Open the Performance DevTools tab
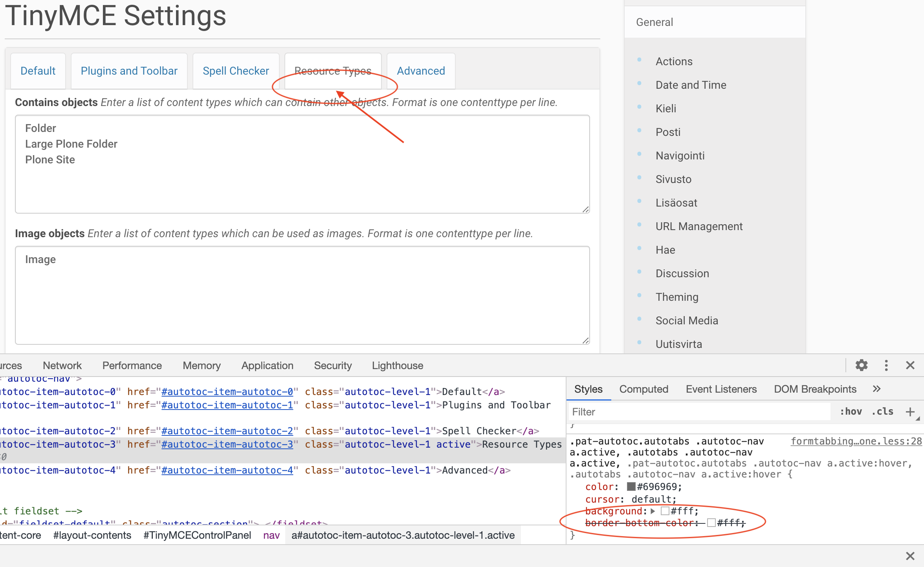Image resolution: width=924 pixels, height=567 pixels. [x=132, y=365]
